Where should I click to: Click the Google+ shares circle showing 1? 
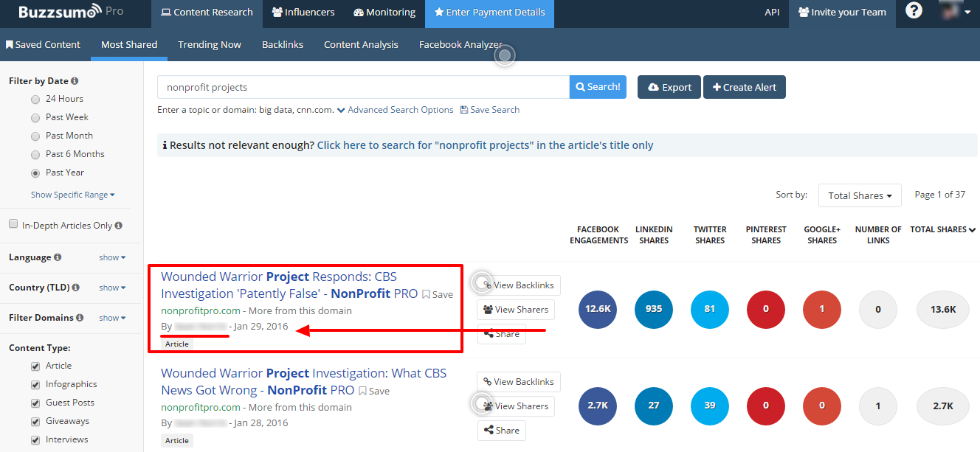tap(822, 310)
